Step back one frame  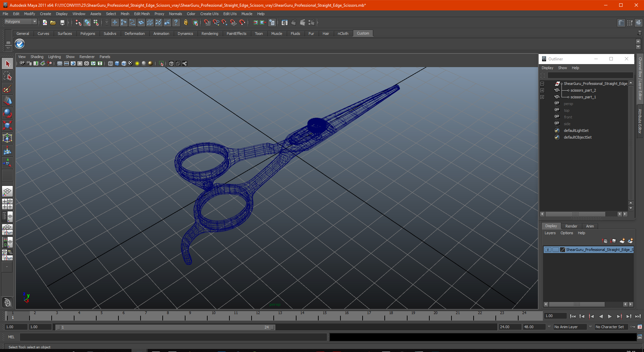coord(582,316)
